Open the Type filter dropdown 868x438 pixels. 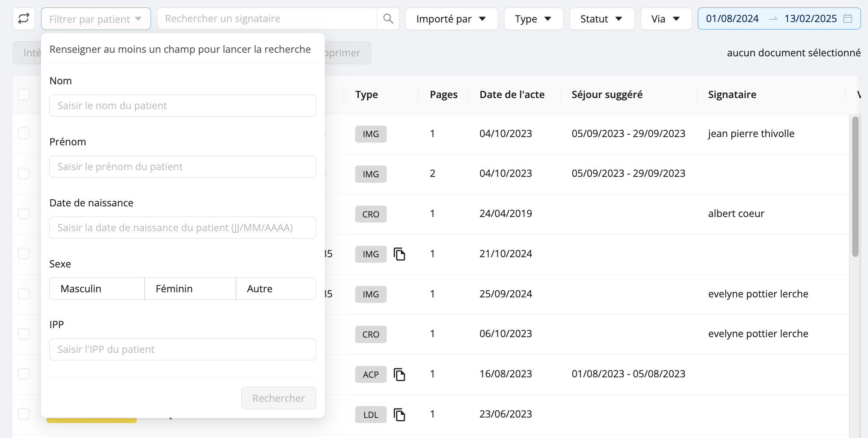tap(534, 19)
